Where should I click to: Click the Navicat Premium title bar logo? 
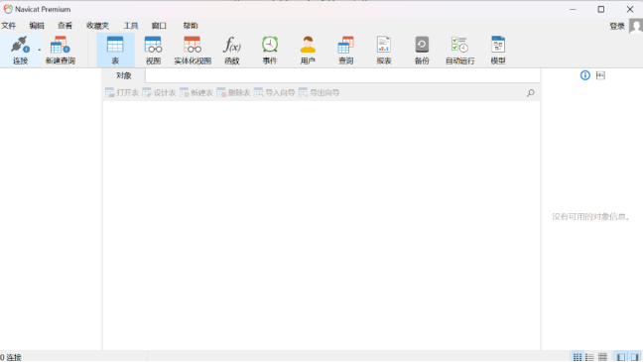[x=8, y=9]
